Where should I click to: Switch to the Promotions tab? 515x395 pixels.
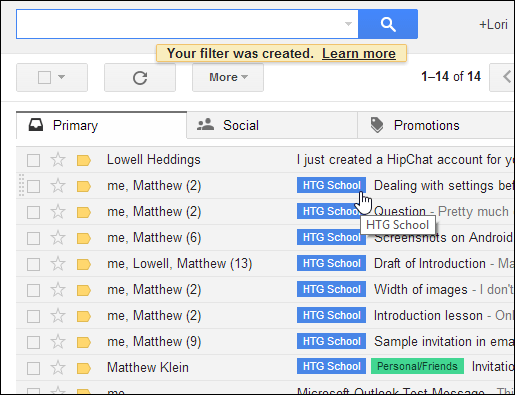(x=436, y=125)
